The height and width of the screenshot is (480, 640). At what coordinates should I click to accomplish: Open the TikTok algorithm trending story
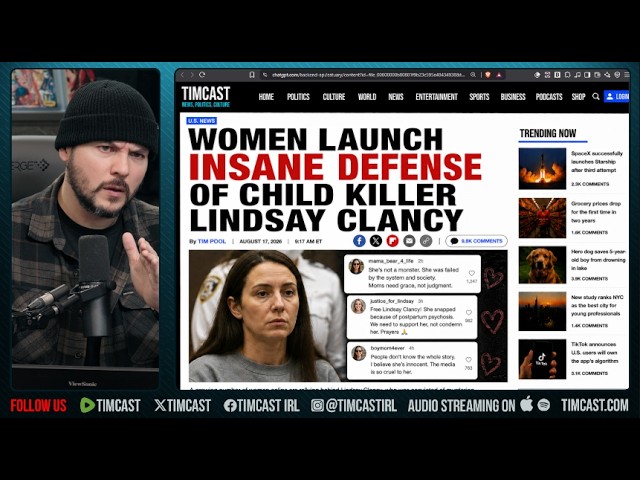point(595,353)
